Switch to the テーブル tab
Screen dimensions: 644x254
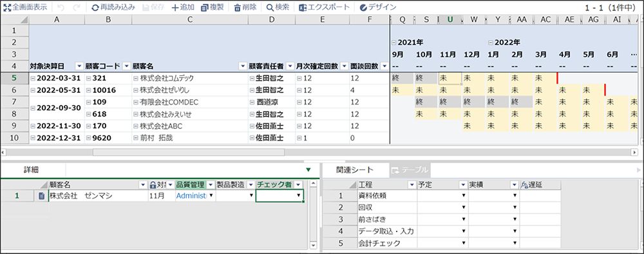coord(410,170)
